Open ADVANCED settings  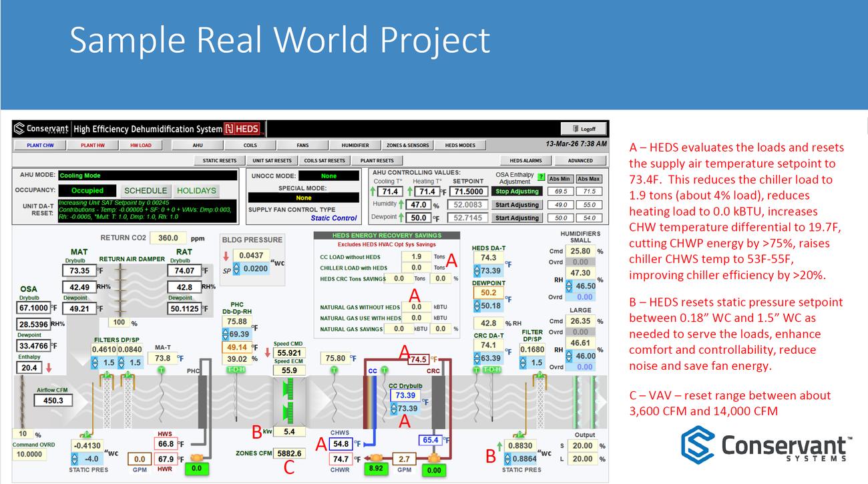580,160
